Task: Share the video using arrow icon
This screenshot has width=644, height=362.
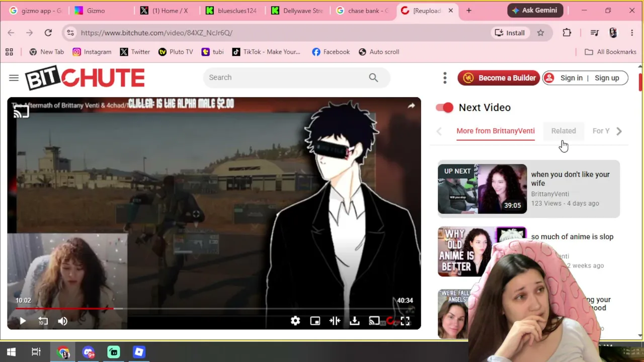Action: point(411,106)
